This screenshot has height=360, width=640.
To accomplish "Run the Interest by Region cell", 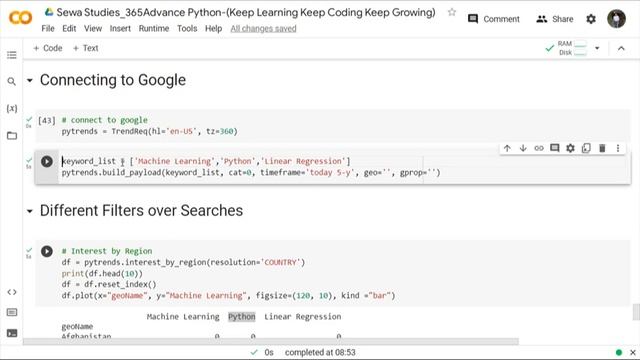I will (x=47, y=251).
